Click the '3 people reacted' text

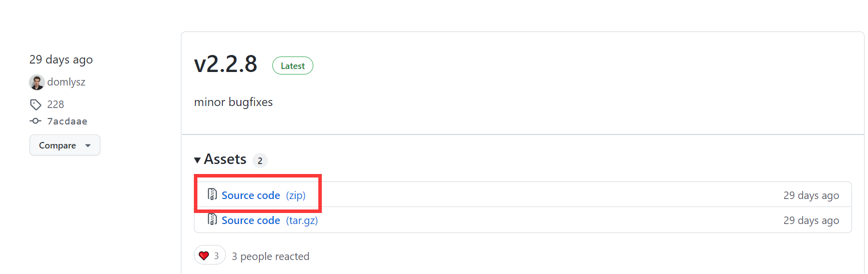(270, 256)
